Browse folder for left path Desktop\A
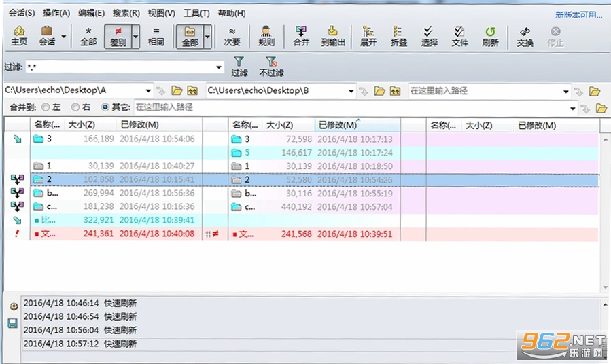This screenshot has height=364, width=611. 177,91
